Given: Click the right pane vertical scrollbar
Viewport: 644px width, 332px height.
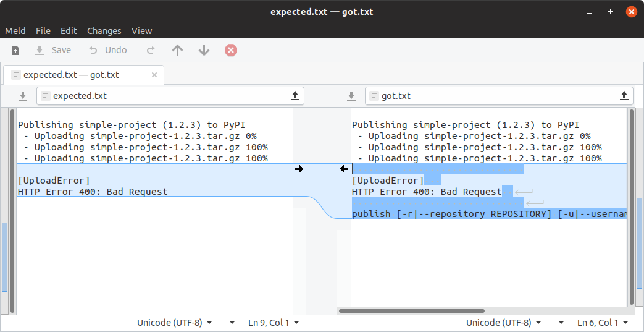Looking at the screenshot, I should pyautogui.click(x=631, y=207).
